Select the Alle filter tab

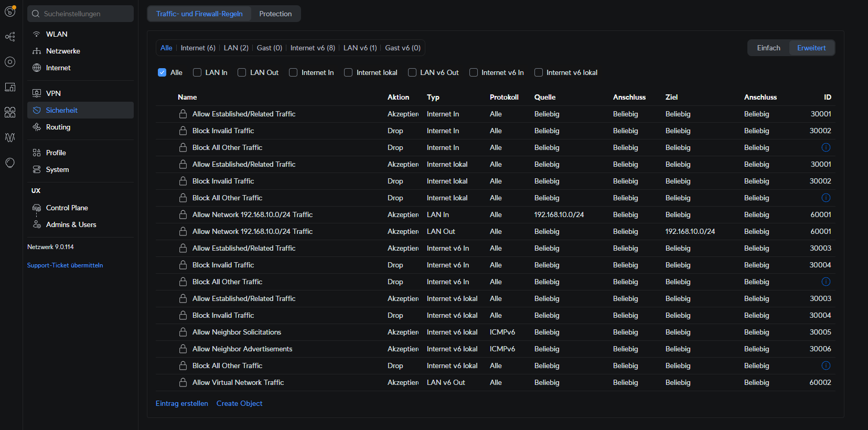166,48
